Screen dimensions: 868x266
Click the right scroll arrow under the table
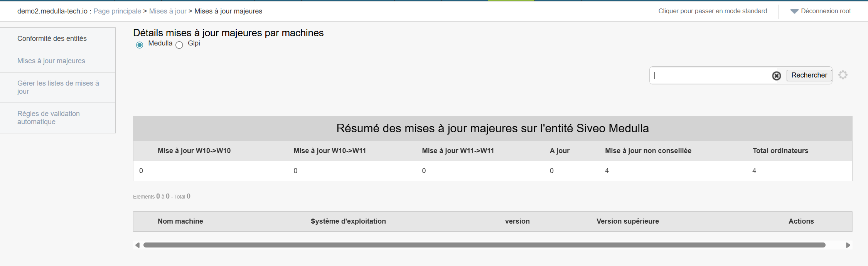pyautogui.click(x=848, y=245)
